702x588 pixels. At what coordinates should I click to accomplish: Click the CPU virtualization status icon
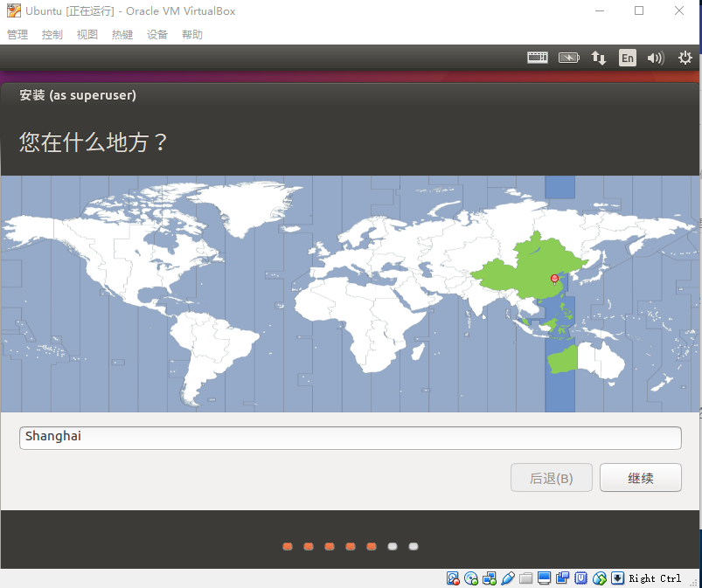(580, 578)
